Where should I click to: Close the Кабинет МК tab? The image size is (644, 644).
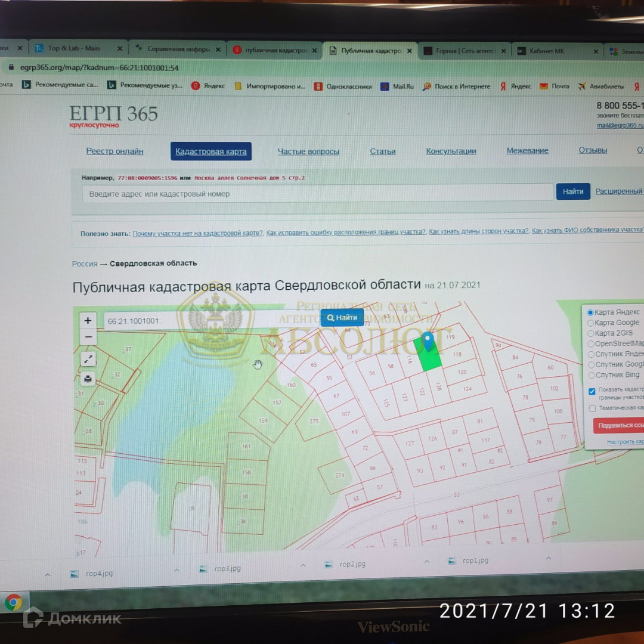click(x=596, y=51)
